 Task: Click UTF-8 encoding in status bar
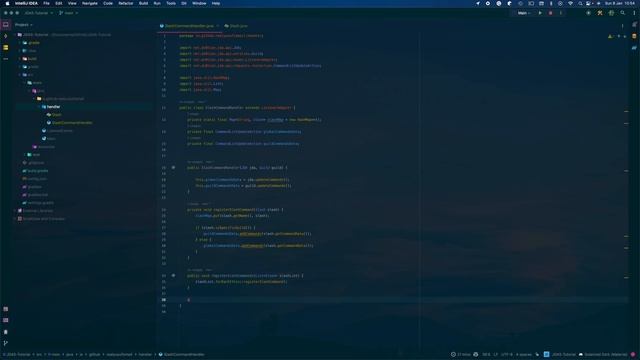point(507,354)
